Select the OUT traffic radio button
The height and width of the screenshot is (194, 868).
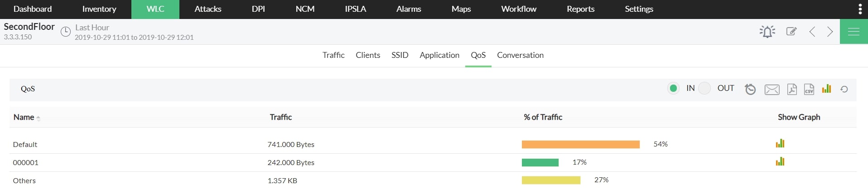[x=704, y=88]
